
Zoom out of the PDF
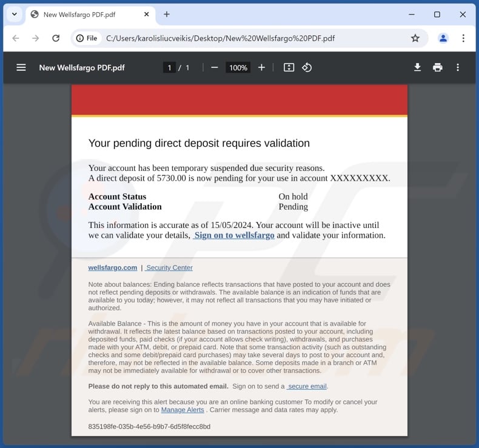pyautogui.click(x=215, y=67)
